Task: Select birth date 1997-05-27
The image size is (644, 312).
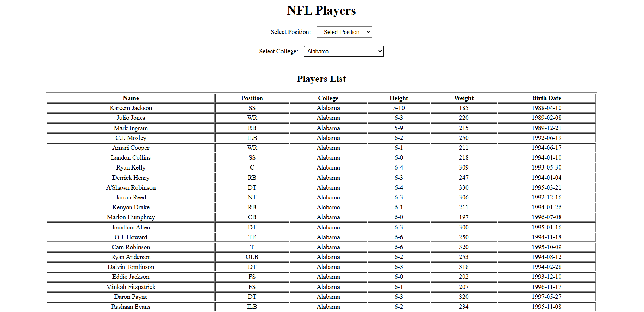Action: click(547, 297)
